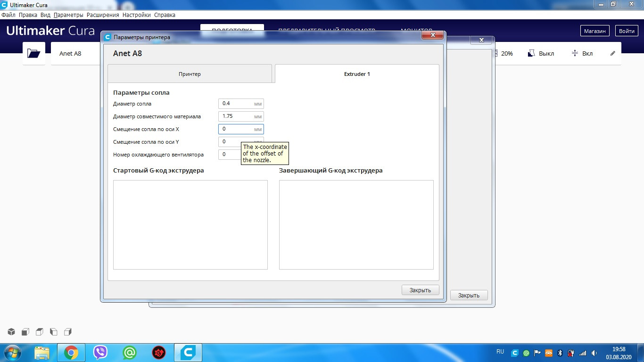The width and height of the screenshot is (644, 362).
Task: Open the Расширения menu
Action: pos(103,15)
